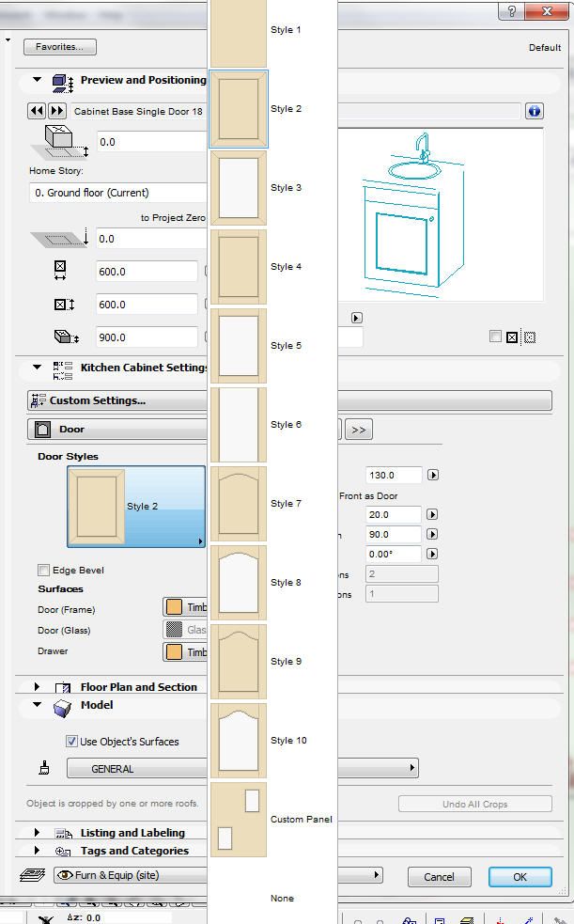Edit width dimension 600.0 field
The height and width of the screenshot is (924, 574).
pyautogui.click(x=147, y=272)
